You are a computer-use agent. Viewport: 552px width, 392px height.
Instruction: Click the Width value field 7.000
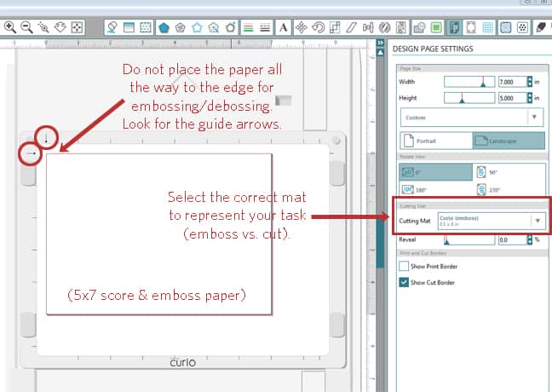point(512,82)
